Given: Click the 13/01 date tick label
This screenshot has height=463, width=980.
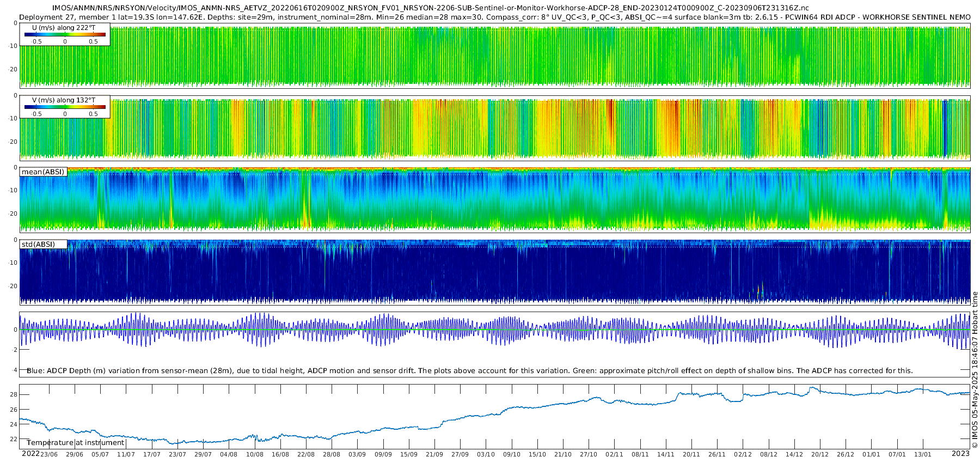Looking at the screenshot, I should pos(922,454).
